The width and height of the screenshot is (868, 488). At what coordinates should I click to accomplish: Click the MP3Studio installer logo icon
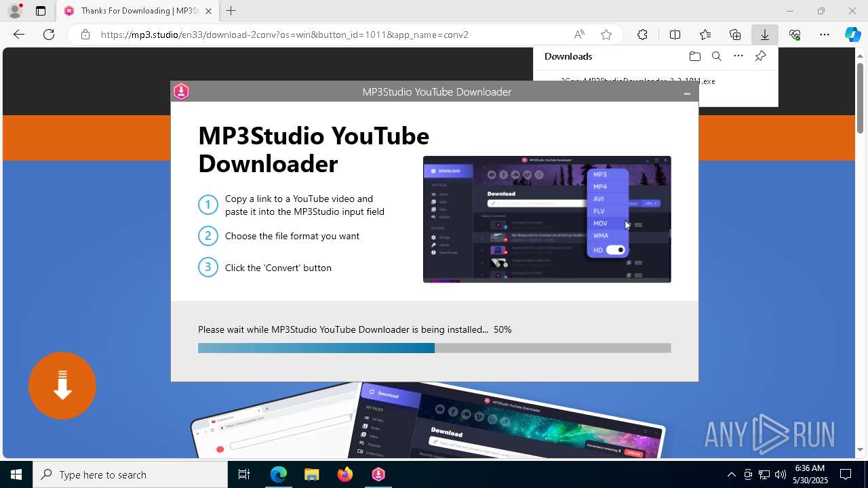point(181,91)
